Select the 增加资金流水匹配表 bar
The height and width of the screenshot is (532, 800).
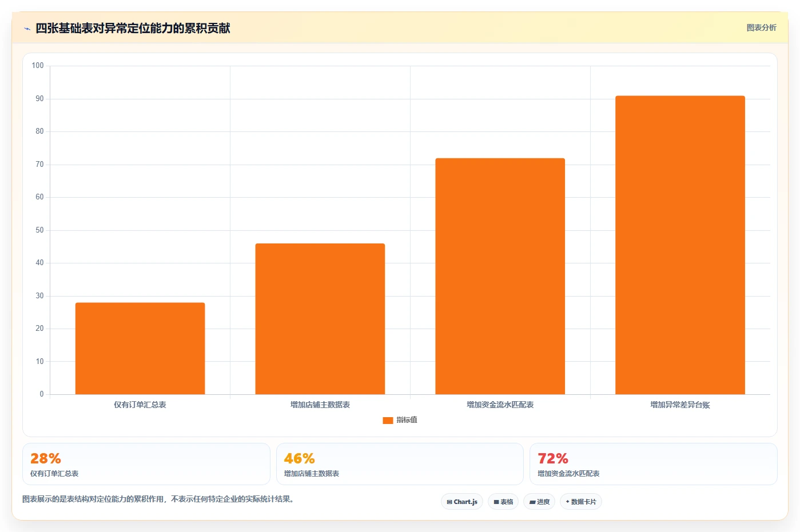[500, 276]
